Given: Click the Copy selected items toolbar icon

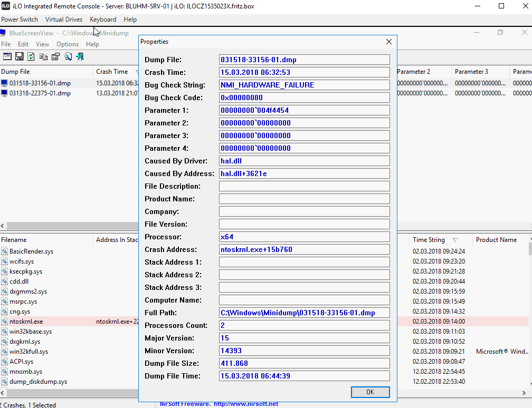Looking at the screenshot, I should click(43, 56).
